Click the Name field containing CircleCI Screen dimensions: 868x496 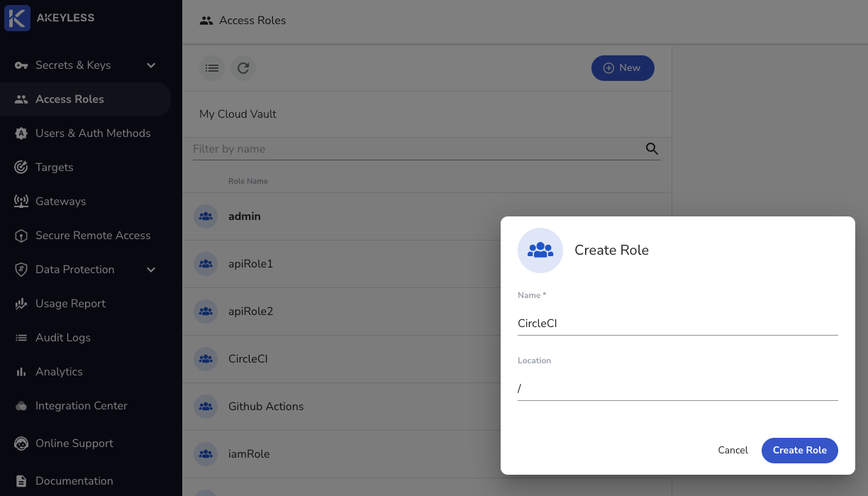(678, 324)
